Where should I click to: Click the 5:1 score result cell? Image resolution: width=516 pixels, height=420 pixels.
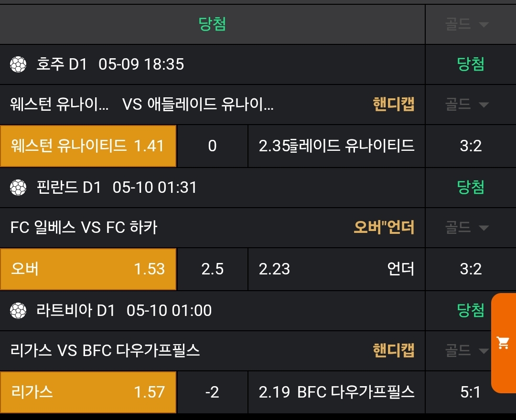pos(471,392)
